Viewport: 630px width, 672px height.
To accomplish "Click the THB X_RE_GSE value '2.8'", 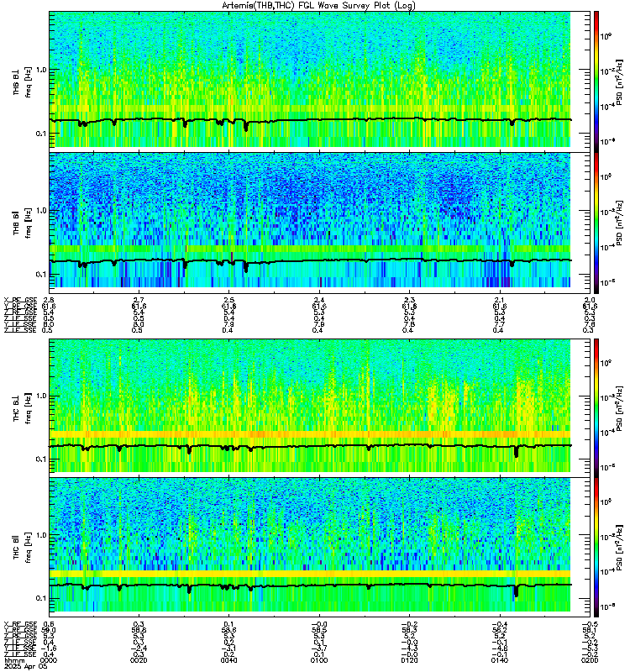I will pyautogui.click(x=49, y=300).
